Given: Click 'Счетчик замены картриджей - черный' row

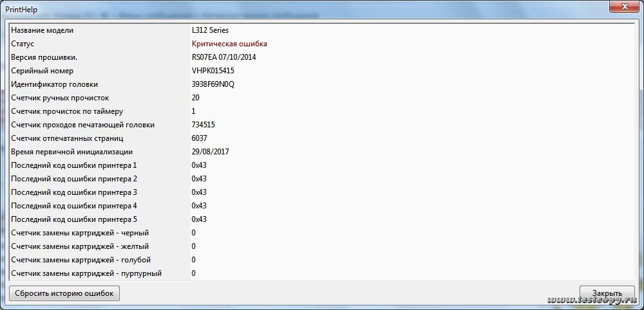Looking at the screenshot, I should (80, 233).
